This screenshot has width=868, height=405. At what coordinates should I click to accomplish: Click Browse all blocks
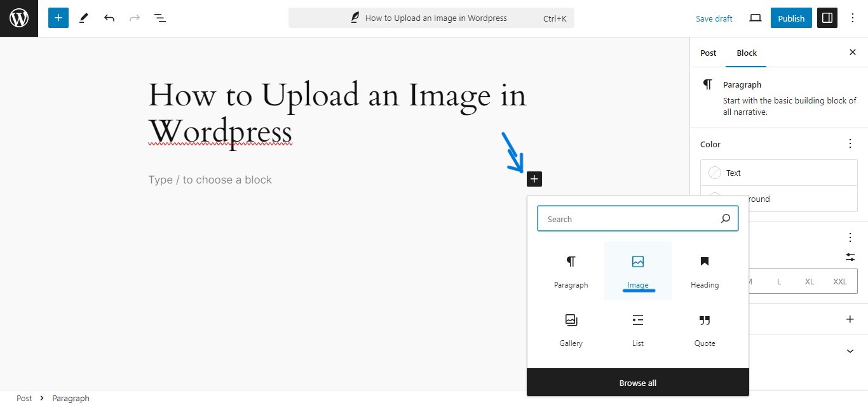(638, 383)
